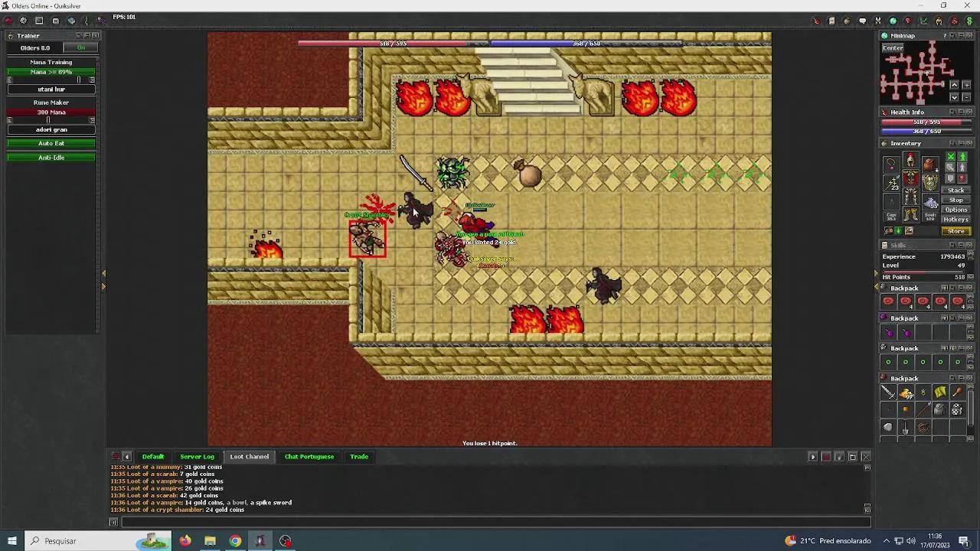
Task: Open File Explorer from the taskbar
Action: click(210, 541)
